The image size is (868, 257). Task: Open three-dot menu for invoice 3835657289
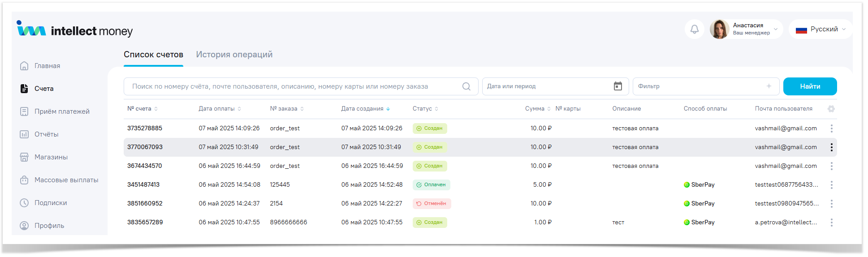pyautogui.click(x=831, y=223)
